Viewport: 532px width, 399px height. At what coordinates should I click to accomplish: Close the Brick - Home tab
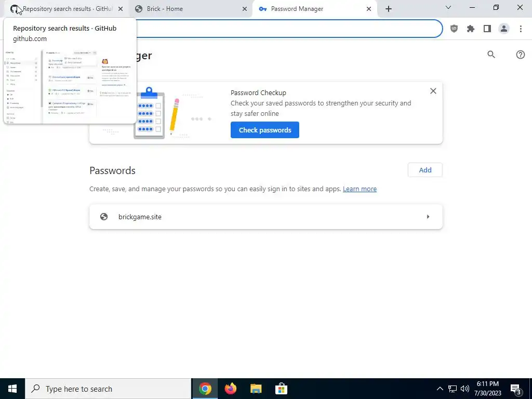245,9
